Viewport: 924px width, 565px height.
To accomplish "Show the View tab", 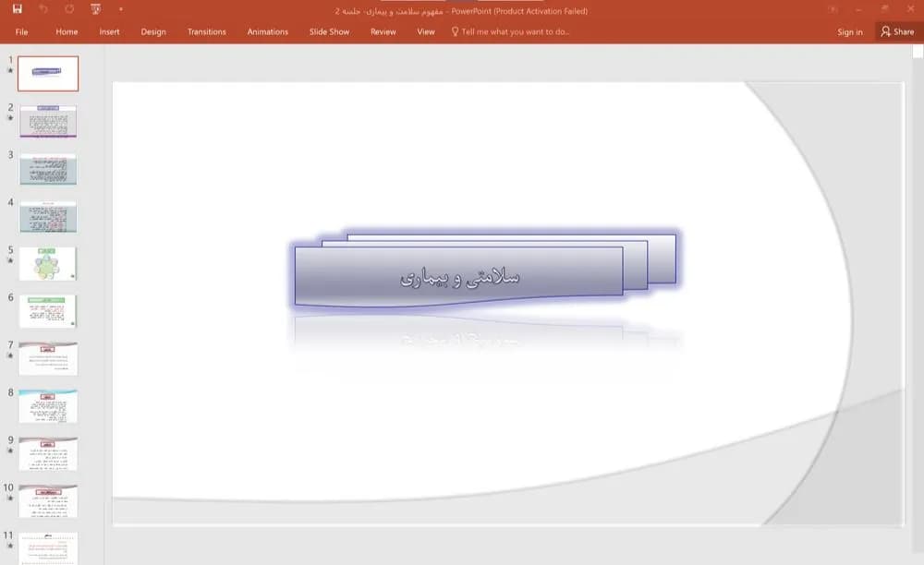I will click(425, 31).
